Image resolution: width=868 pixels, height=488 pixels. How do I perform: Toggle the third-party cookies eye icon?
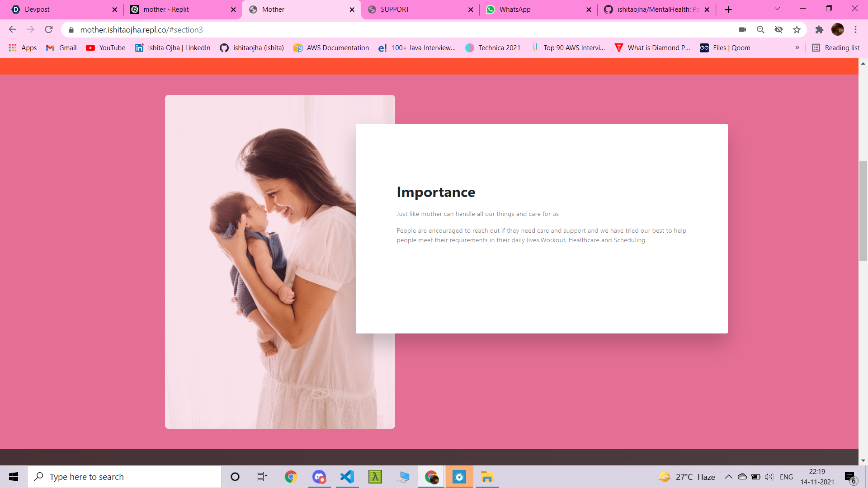[x=779, y=30]
